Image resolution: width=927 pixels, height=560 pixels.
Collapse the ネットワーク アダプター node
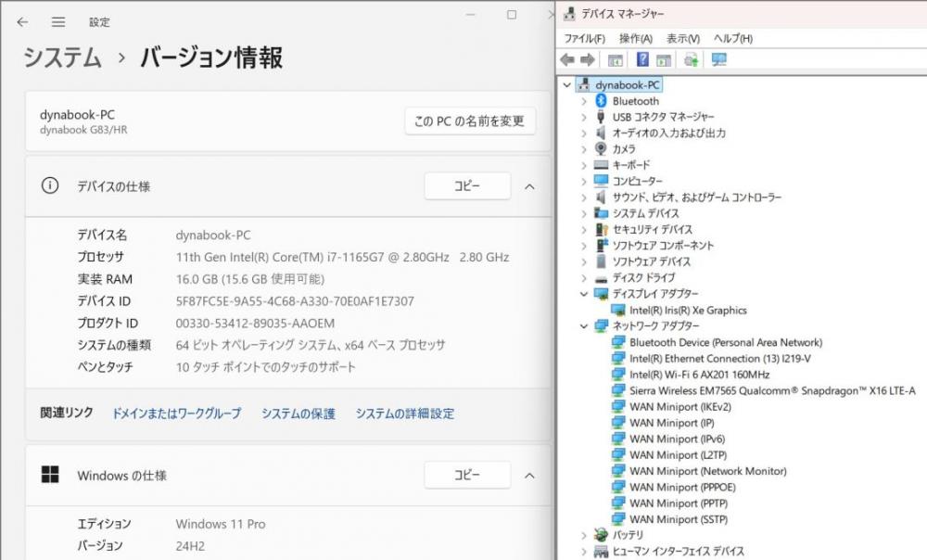[584, 325]
